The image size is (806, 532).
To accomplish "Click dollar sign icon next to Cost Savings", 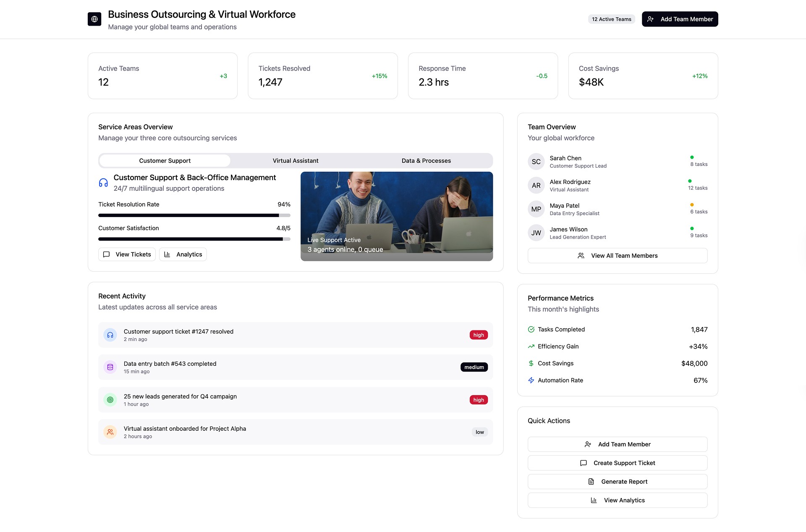I will pyautogui.click(x=531, y=364).
